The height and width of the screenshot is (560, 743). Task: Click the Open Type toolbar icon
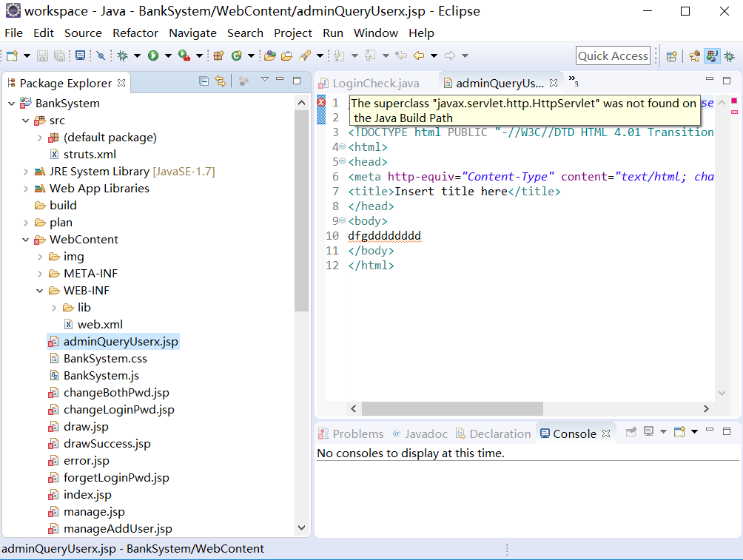tap(270, 56)
